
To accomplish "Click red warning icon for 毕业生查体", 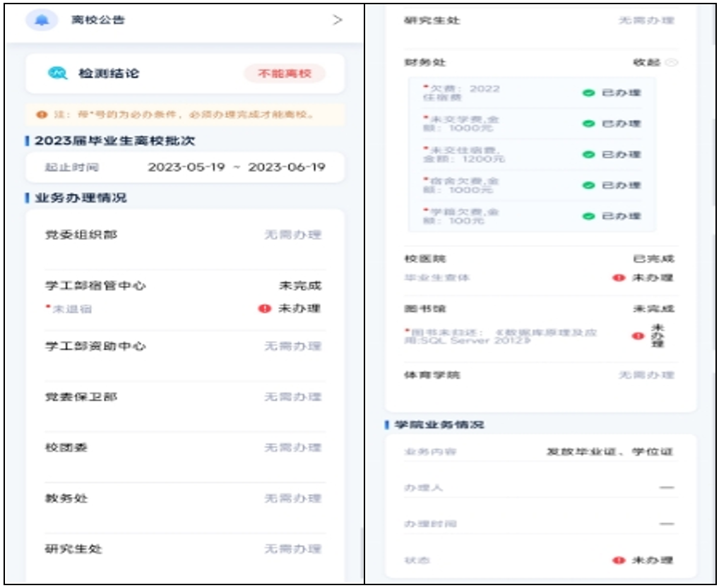I will coord(619,278).
